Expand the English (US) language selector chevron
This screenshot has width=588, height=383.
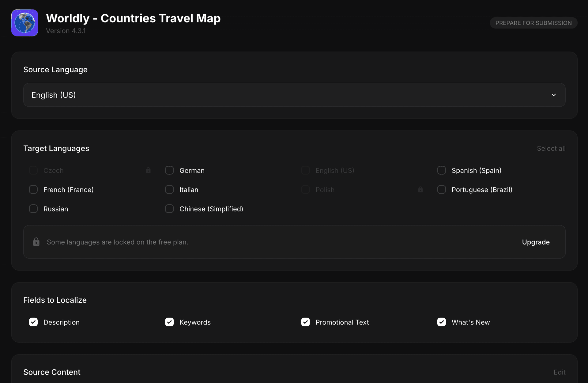pyautogui.click(x=553, y=95)
